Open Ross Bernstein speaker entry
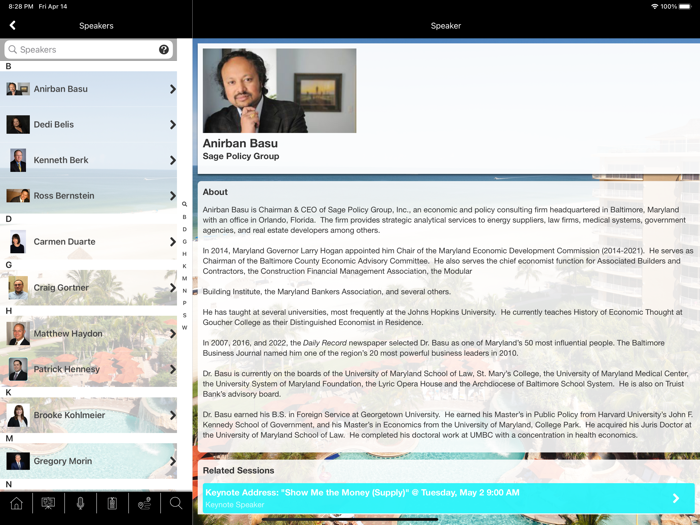Screen dimensions: 700x525 point(88,196)
